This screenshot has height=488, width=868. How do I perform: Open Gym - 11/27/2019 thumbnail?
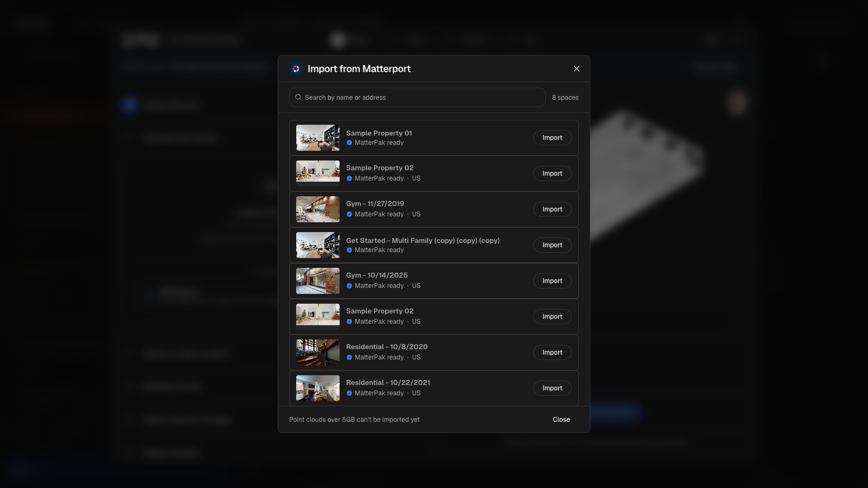click(x=318, y=209)
